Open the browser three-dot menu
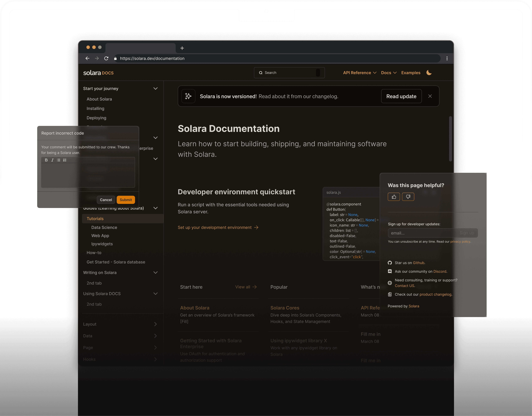Image resolution: width=532 pixels, height=416 pixels. click(447, 58)
